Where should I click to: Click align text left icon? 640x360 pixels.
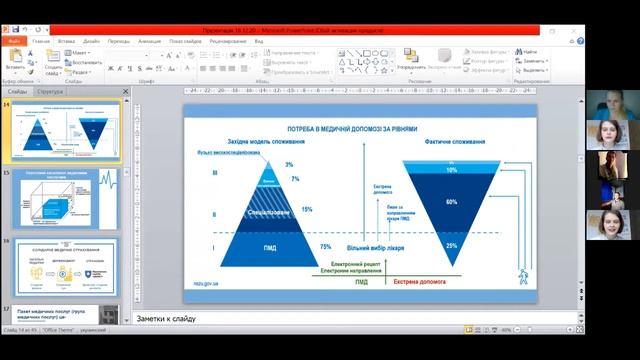pos(203,69)
